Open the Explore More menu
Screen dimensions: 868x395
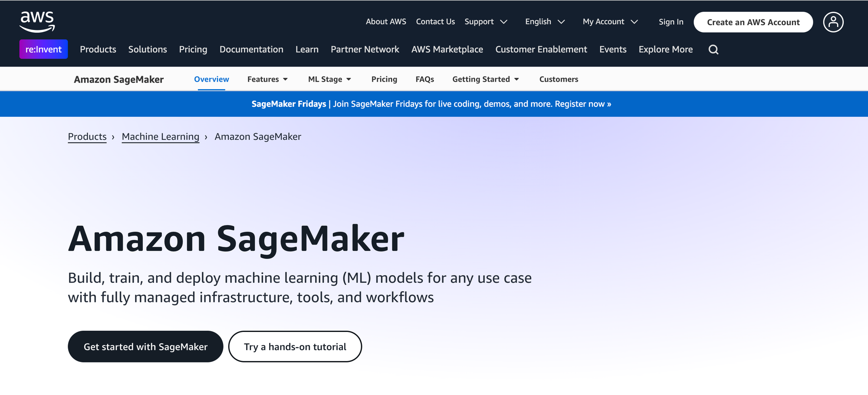point(666,50)
